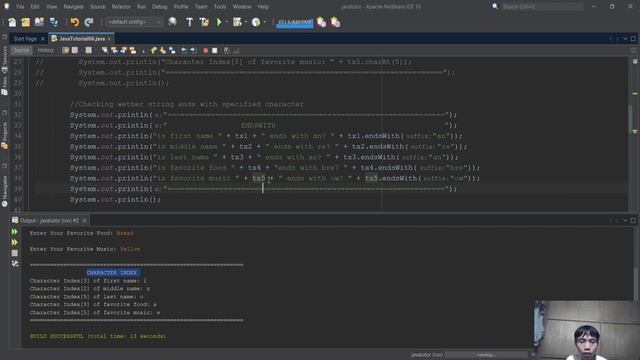
Task: Click the Profile Project toolbar icon
Action: [256, 22]
